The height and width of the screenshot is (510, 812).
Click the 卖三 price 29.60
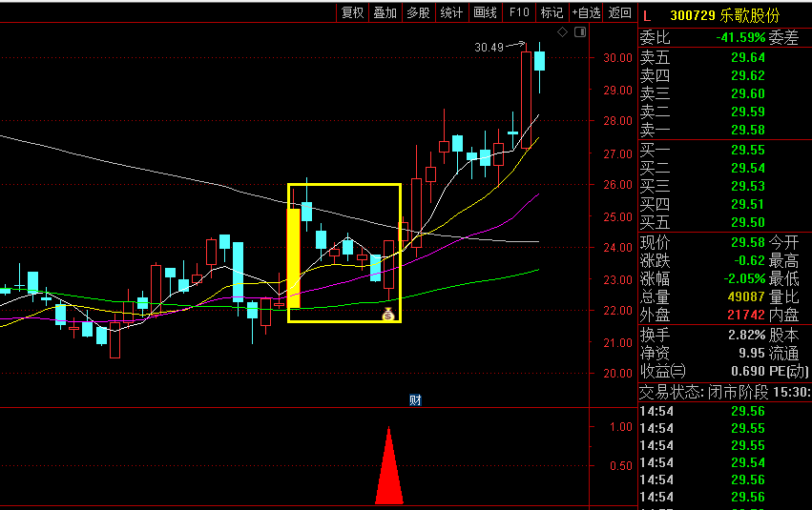point(748,93)
